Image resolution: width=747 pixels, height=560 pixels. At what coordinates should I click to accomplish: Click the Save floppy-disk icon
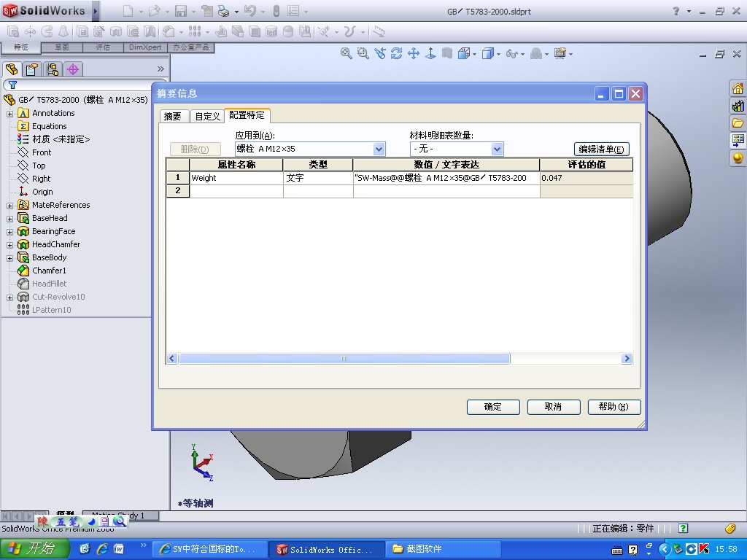pos(181,11)
